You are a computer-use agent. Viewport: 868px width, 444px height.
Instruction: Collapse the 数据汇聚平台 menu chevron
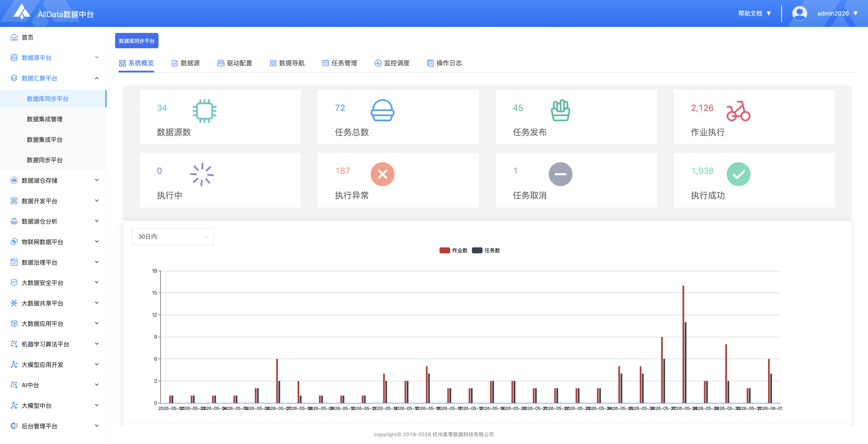(x=97, y=78)
